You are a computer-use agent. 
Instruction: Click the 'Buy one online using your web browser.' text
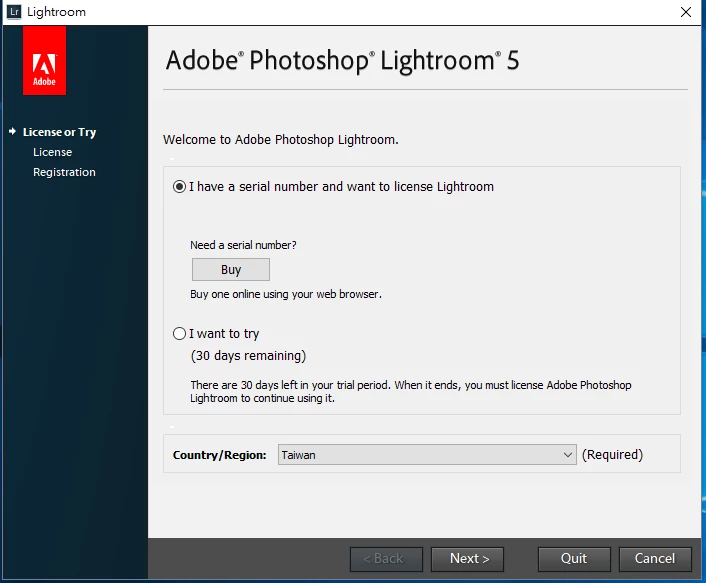point(286,294)
